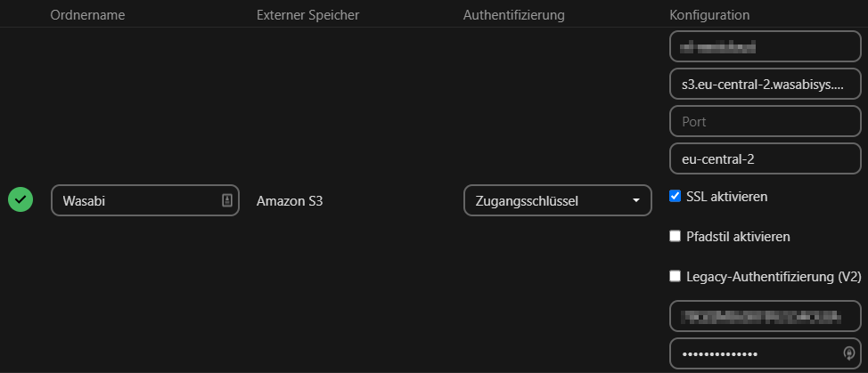This screenshot has height=373, width=868.
Task: Enable the Pfadstil aktivieren checkbox
Action: (x=676, y=236)
